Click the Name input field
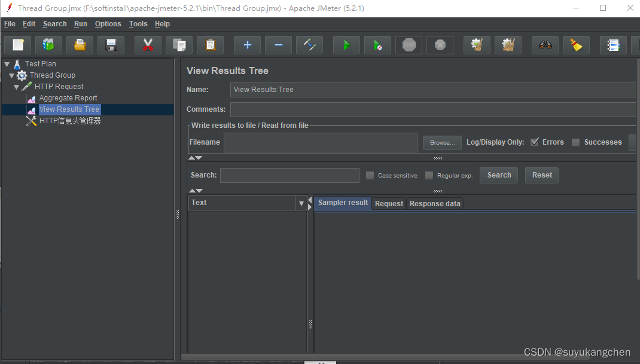 (x=433, y=90)
